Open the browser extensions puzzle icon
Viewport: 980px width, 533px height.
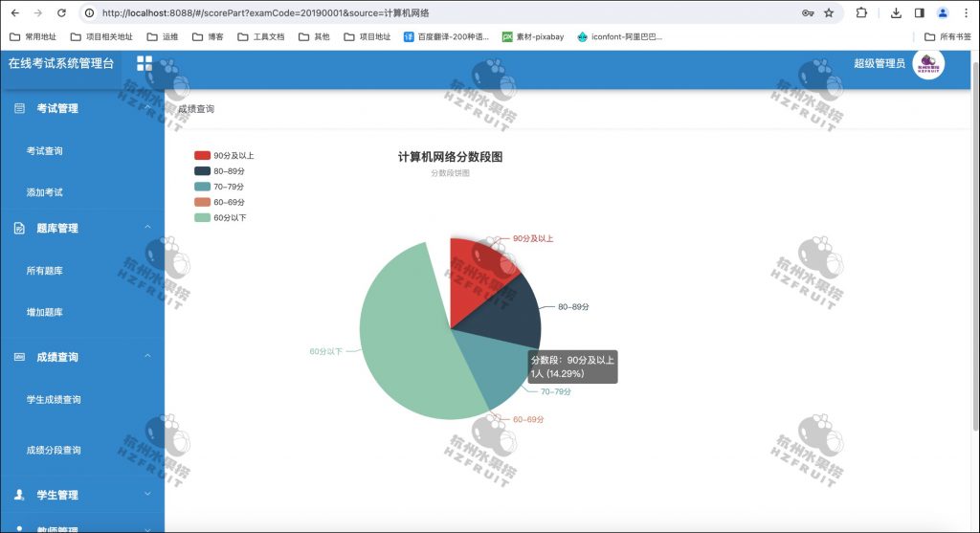click(x=861, y=12)
